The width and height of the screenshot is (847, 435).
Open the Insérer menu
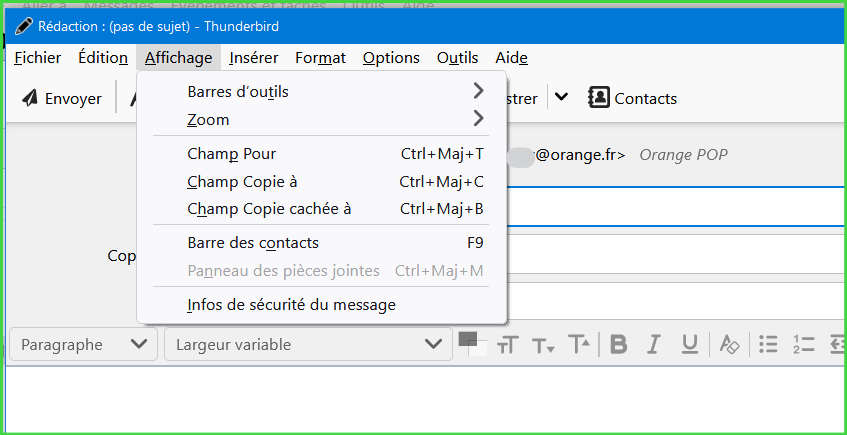pyautogui.click(x=253, y=58)
